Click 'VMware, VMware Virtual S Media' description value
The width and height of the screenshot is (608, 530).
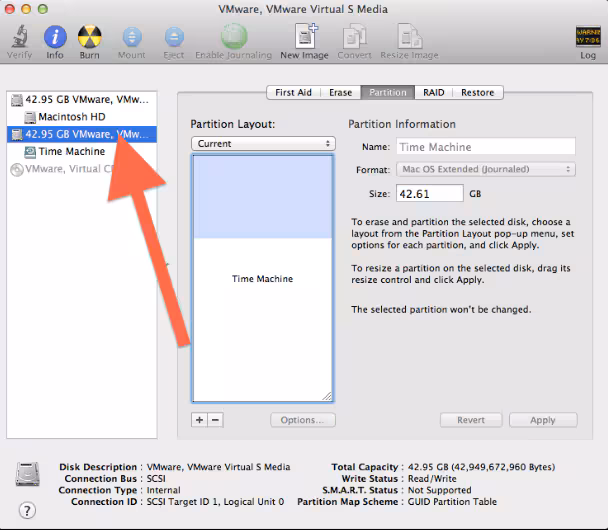tap(218, 467)
